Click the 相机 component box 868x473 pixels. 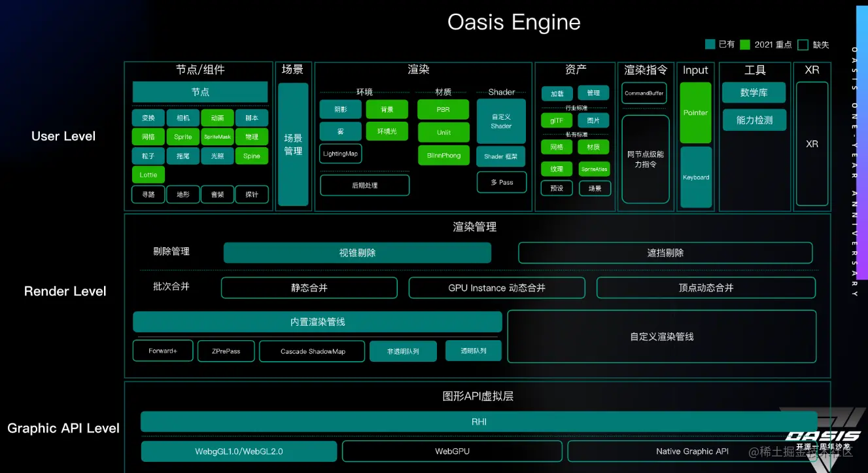pos(183,118)
